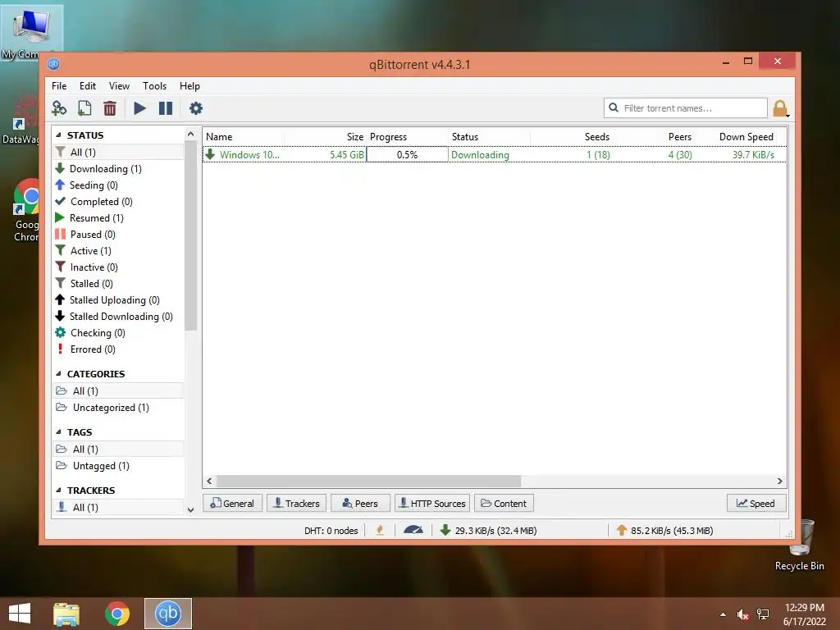Open the Content tab

(504, 503)
